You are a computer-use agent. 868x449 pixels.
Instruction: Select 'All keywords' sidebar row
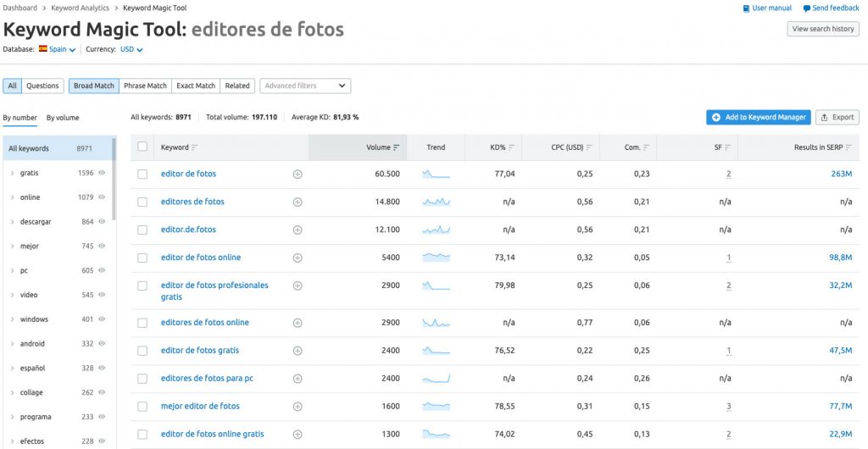click(57, 149)
